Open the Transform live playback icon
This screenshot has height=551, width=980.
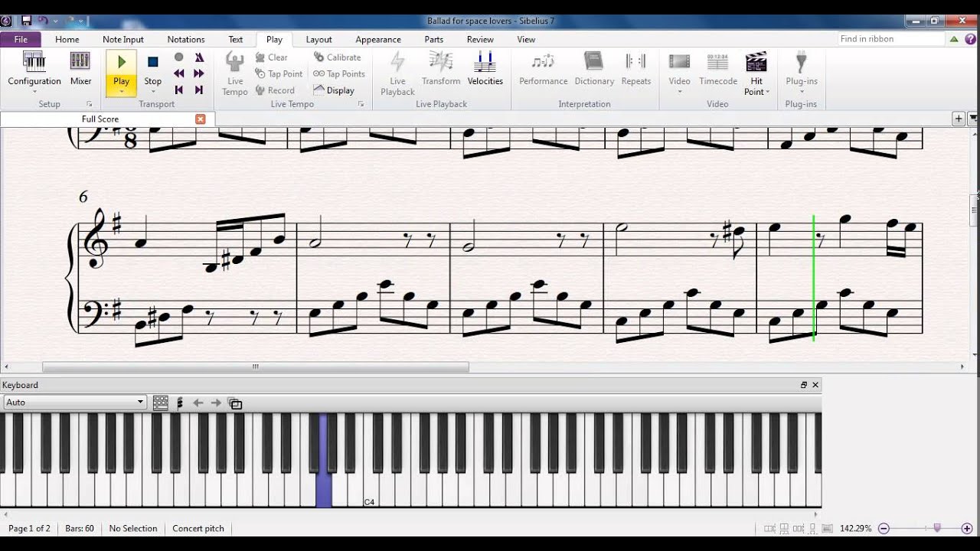[x=441, y=61]
